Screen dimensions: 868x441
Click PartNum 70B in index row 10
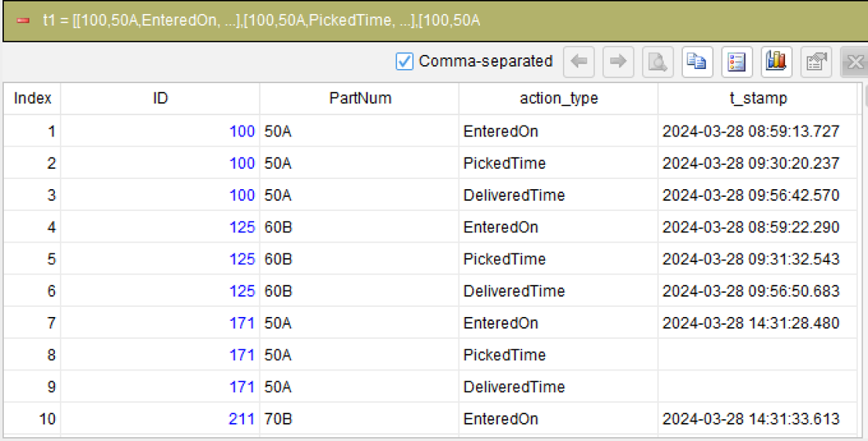(278, 419)
